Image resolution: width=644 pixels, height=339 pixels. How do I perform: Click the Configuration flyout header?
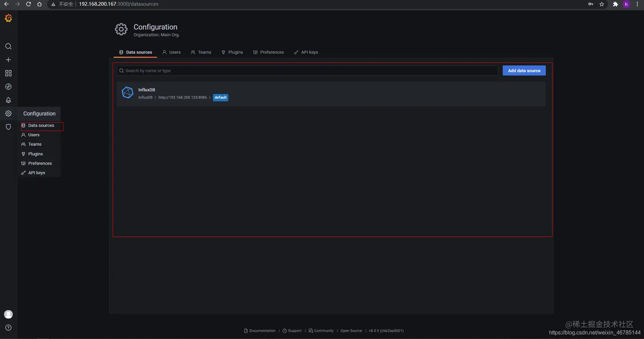point(39,114)
